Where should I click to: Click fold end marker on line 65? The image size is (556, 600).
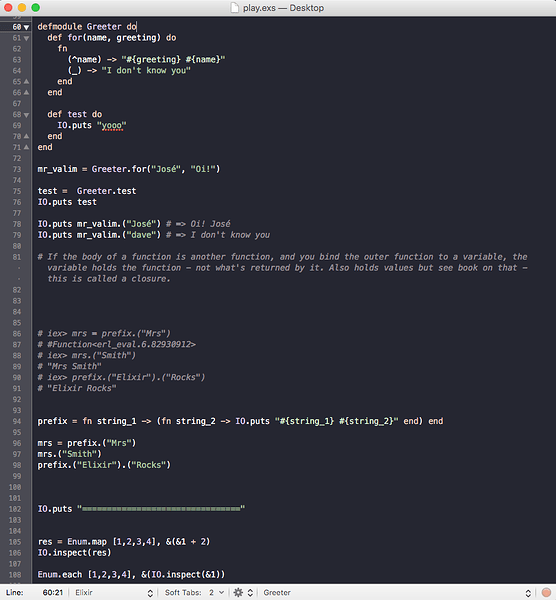(x=26, y=82)
